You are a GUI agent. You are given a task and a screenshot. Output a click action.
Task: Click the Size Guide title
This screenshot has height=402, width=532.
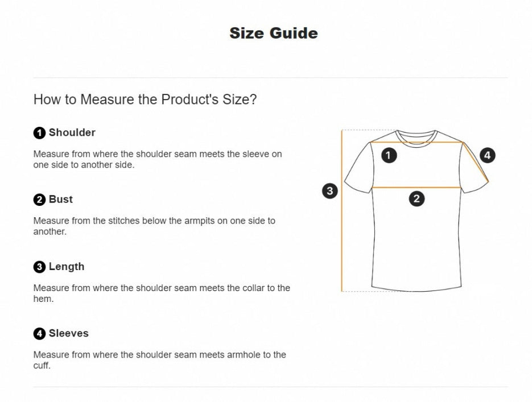tap(273, 33)
